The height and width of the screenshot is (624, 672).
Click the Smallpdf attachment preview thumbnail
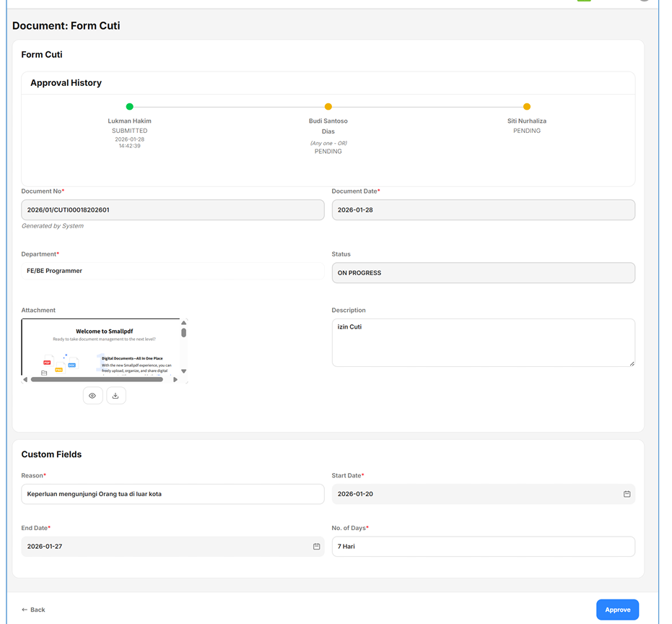[x=101, y=347]
